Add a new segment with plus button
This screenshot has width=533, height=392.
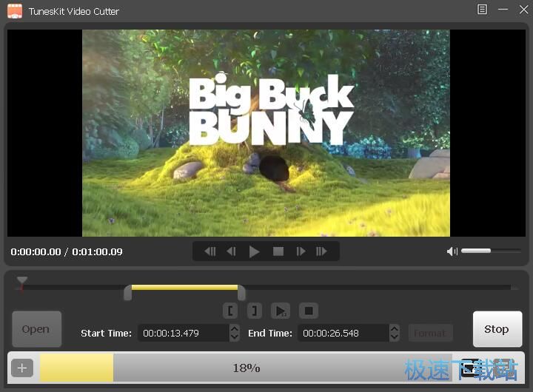(22, 368)
